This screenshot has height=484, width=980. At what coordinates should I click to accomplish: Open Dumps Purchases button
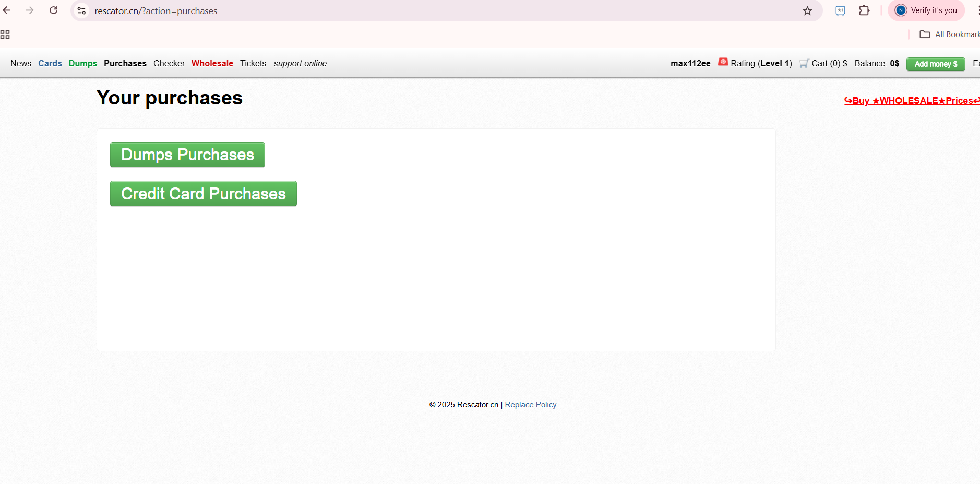coord(187,155)
